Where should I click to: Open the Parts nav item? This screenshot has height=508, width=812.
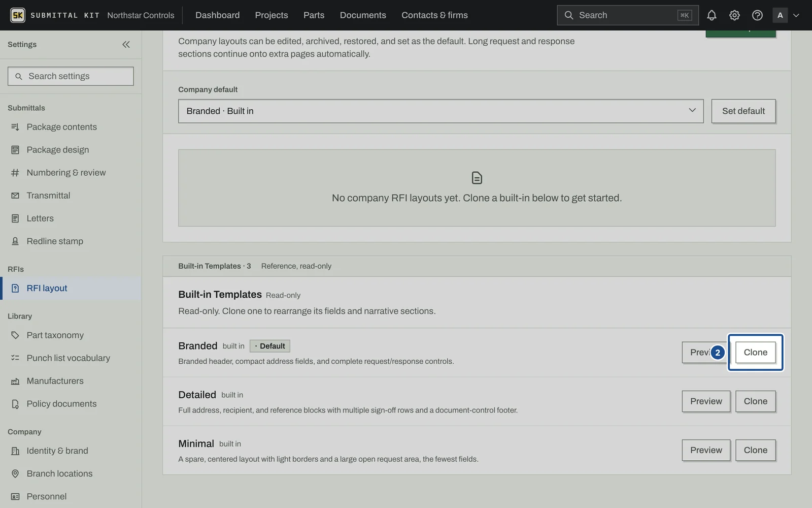(314, 15)
